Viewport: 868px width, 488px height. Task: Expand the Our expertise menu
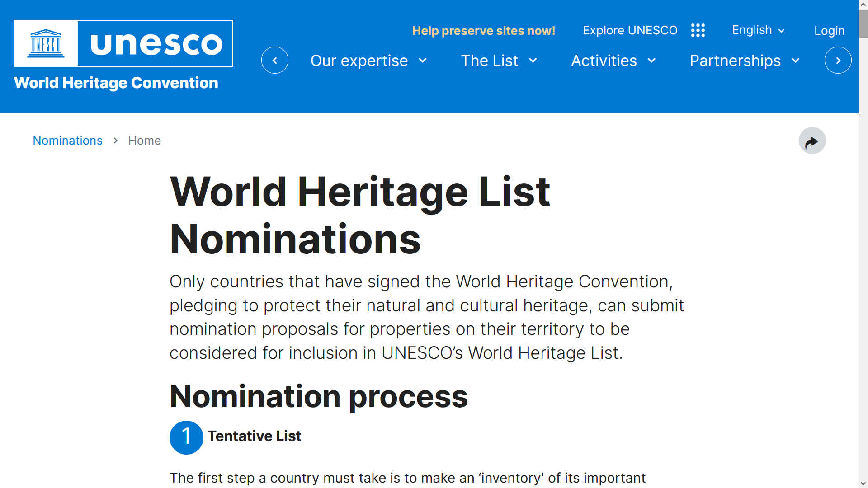pos(368,61)
